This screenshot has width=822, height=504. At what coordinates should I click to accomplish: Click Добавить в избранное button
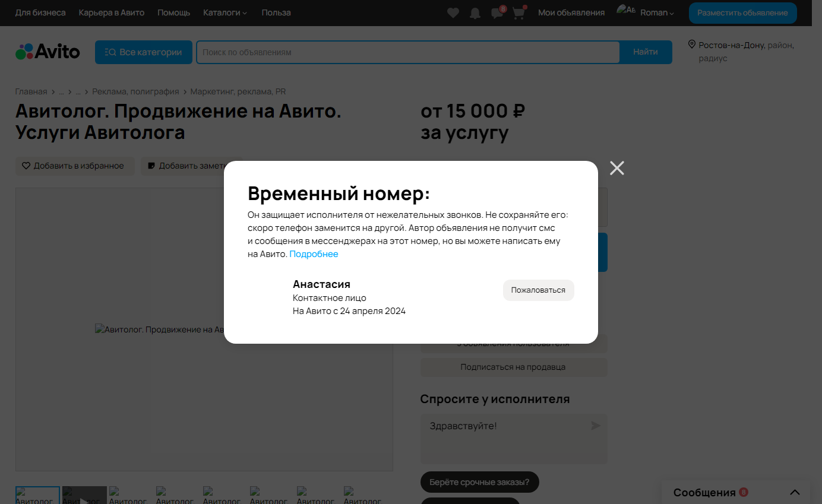coord(75,166)
